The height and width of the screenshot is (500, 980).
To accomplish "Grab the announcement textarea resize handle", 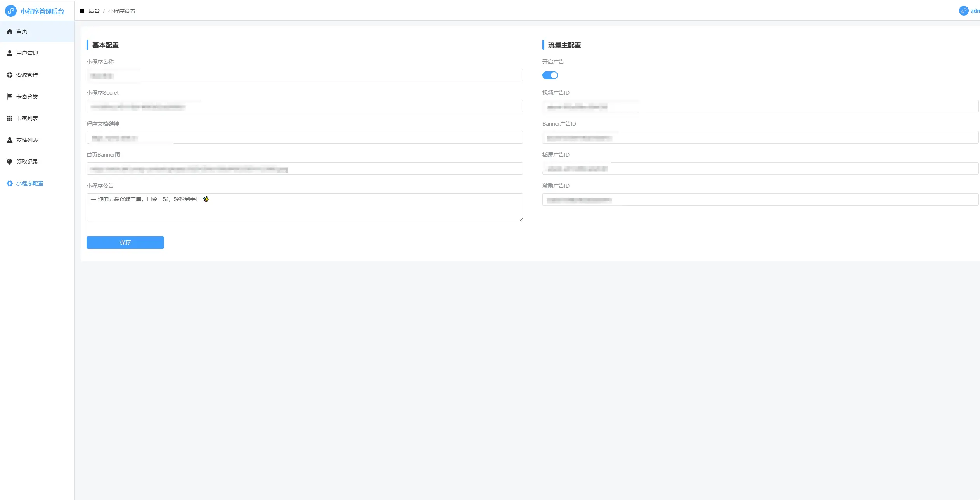I will click(521, 220).
